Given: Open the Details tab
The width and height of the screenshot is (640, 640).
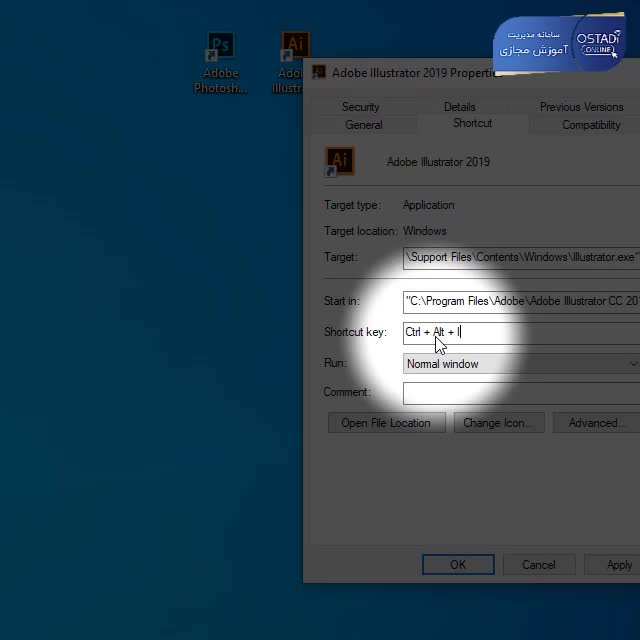Looking at the screenshot, I should (459, 107).
